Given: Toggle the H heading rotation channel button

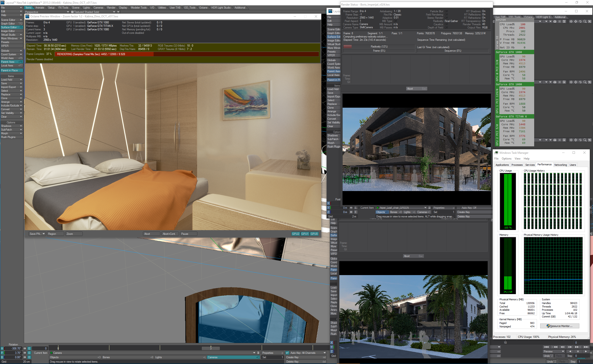Looking at the screenshot, I should pos(2,348).
